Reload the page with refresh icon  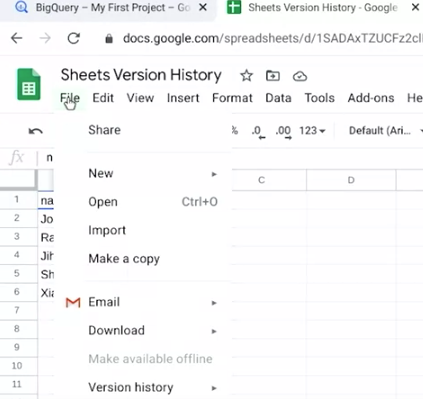pos(73,38)
